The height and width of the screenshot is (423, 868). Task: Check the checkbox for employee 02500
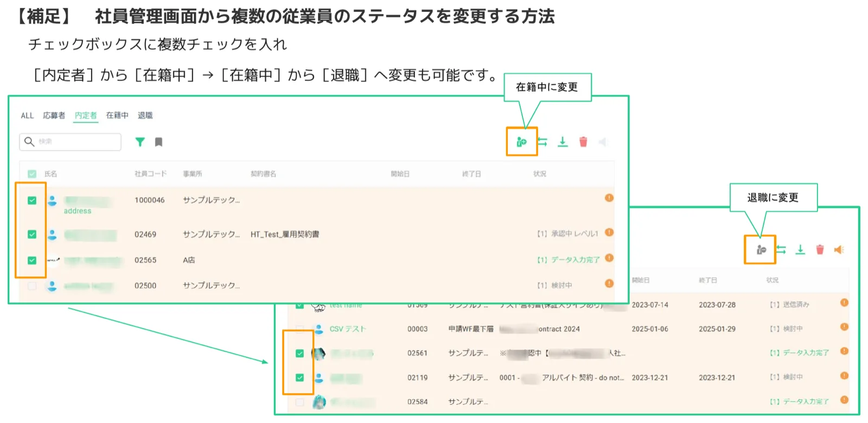pyautogui.click(x=32, y=286)
